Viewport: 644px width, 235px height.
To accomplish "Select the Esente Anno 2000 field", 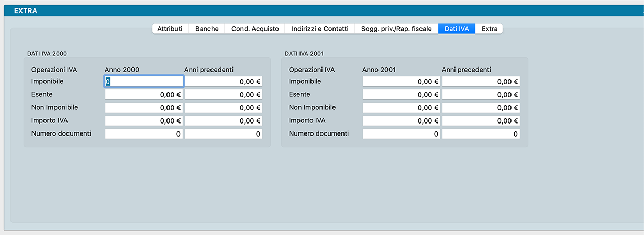I will [144, 95].
